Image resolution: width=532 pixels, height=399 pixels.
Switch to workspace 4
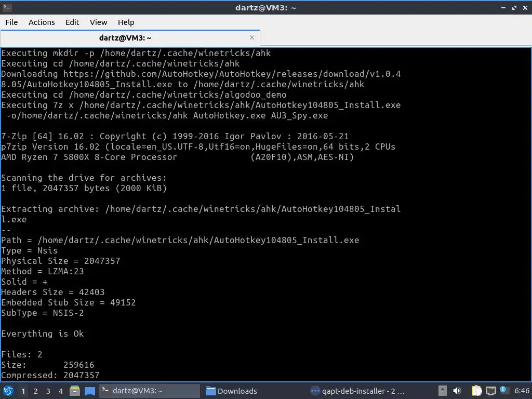click(x=61, y=391)
